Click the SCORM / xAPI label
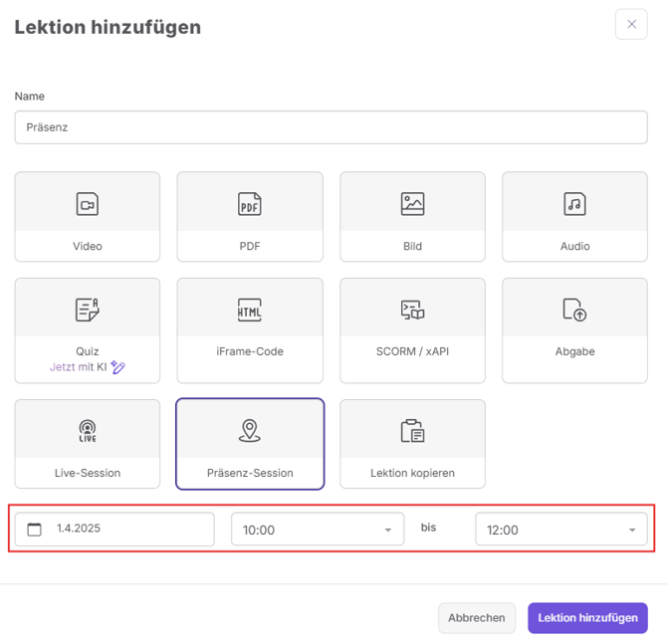The height and width of the screenshot is (644, 667). [412, 351]
